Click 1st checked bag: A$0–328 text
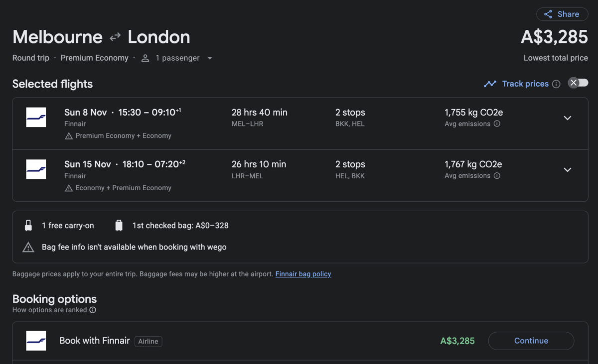This screenshot has height=364, width=598. pos(180,226)
